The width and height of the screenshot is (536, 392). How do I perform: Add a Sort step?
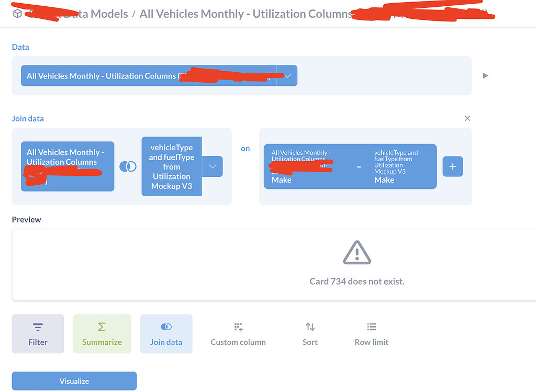pyautogui.click(x=310, y=334)
